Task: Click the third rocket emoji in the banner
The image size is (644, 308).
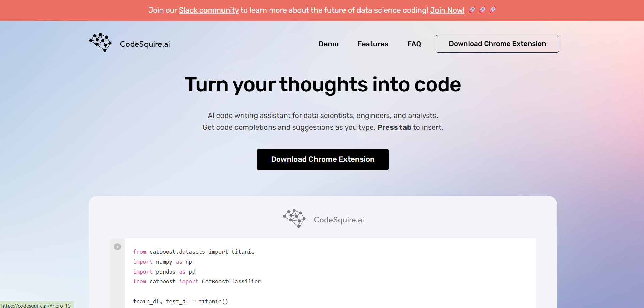Action: tap(492, 10)
